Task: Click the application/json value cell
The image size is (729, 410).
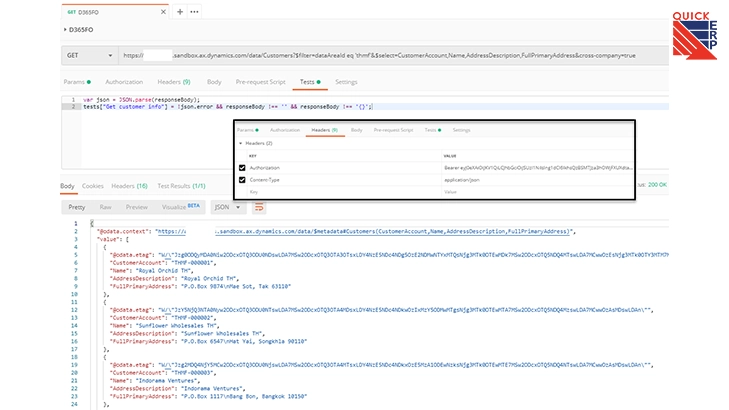Action: 537,180
